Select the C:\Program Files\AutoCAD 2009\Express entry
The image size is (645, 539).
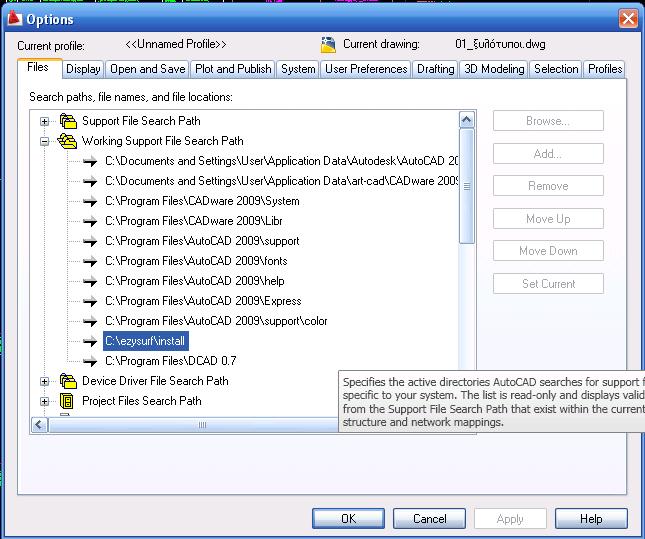203,301
